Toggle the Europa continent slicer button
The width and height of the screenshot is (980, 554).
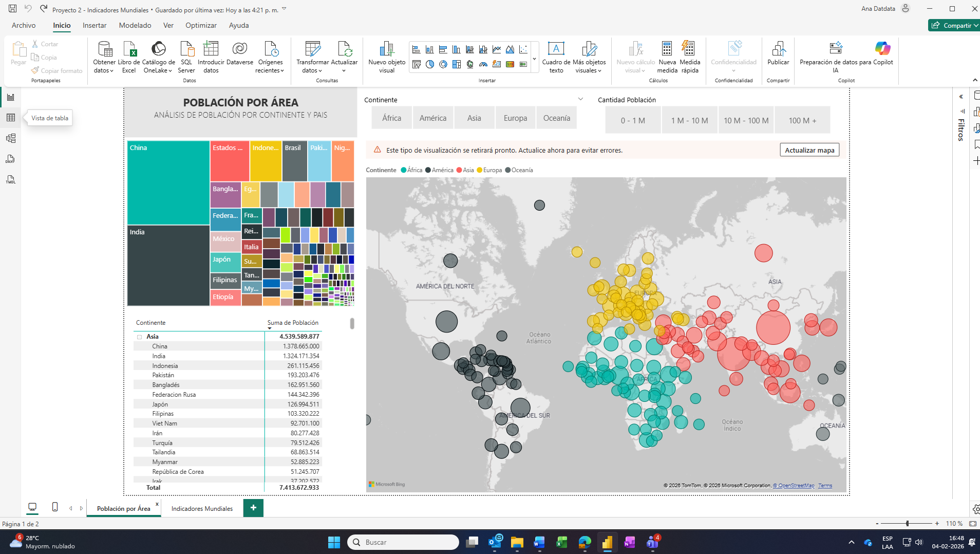point(515,118)
